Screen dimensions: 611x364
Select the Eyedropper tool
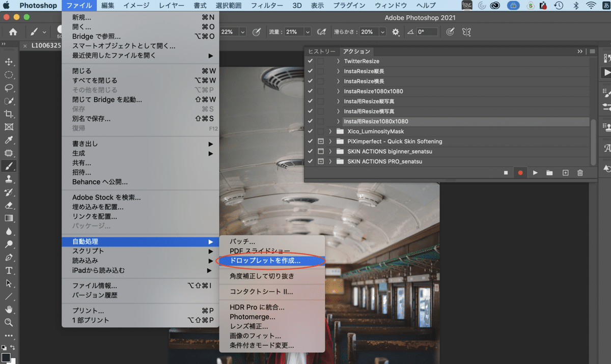pos(9,140)
